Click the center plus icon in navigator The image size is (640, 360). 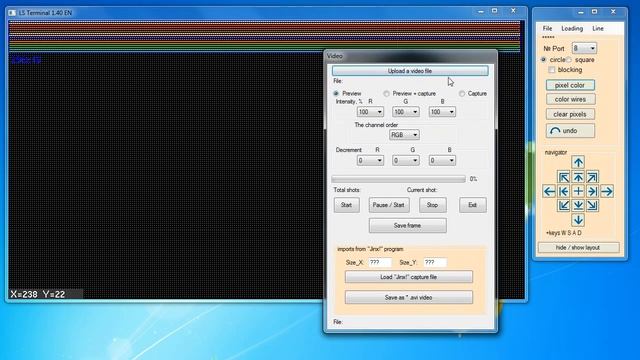tap(578, 191)
